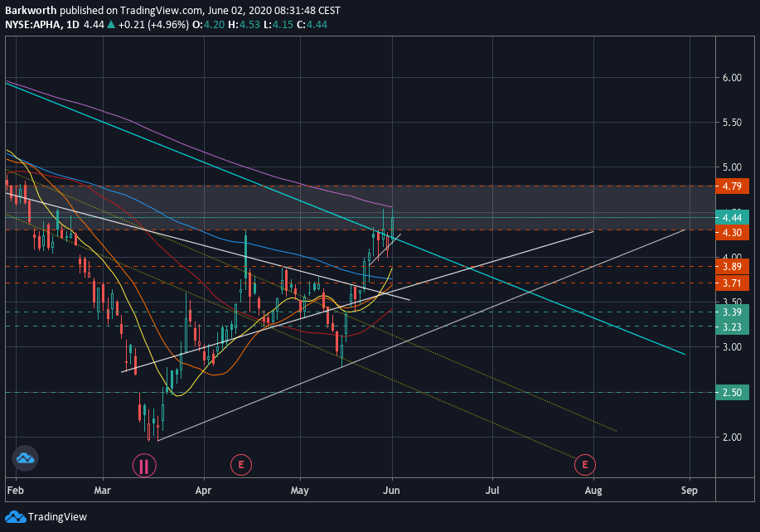Click the TradingView logo below the chart
Viewport: 760px width, 532px height.
click(15, 516)
